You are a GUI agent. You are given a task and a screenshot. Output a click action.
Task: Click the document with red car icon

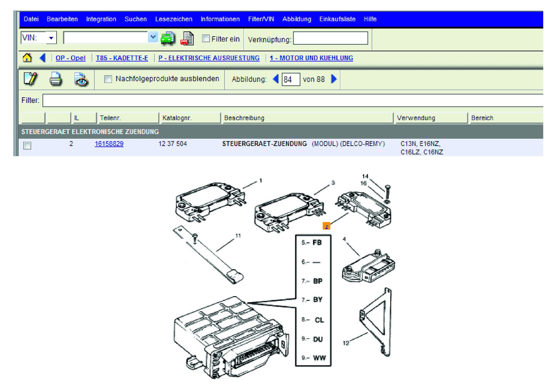point(187,39)
